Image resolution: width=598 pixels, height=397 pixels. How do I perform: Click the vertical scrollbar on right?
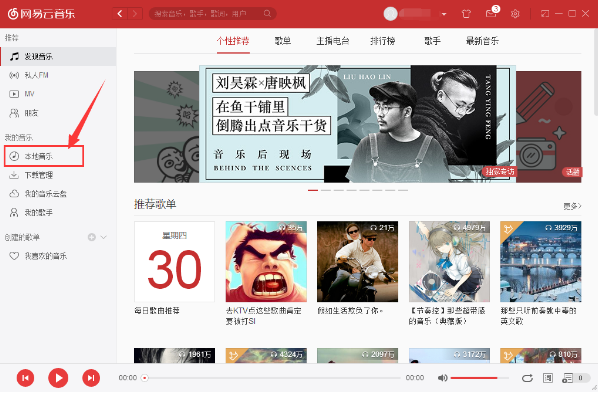(x=596, y=72)
